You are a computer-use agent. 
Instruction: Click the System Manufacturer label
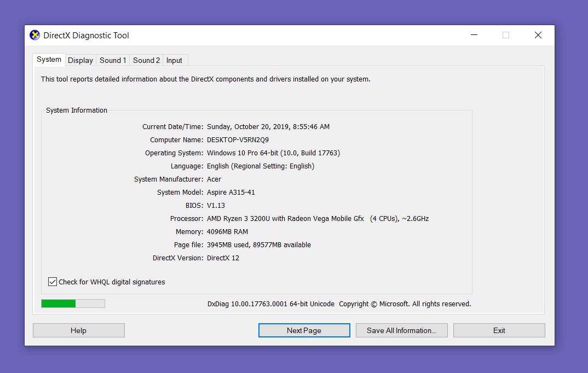pyautogui.click(x=169, y=179)
